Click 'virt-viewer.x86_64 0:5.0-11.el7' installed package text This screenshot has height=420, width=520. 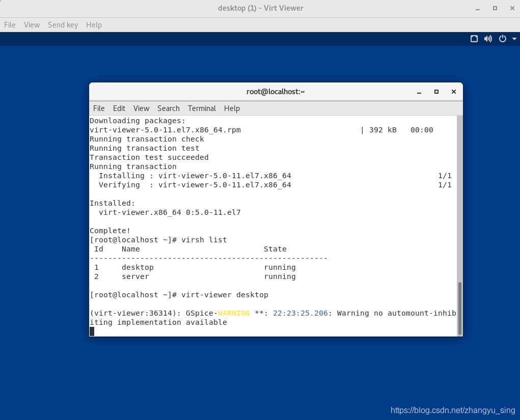point(170,212)
